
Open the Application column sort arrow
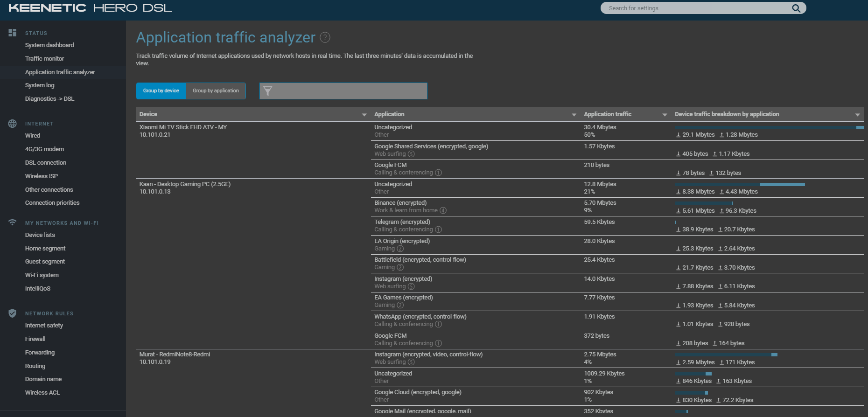tap(574, 115)
